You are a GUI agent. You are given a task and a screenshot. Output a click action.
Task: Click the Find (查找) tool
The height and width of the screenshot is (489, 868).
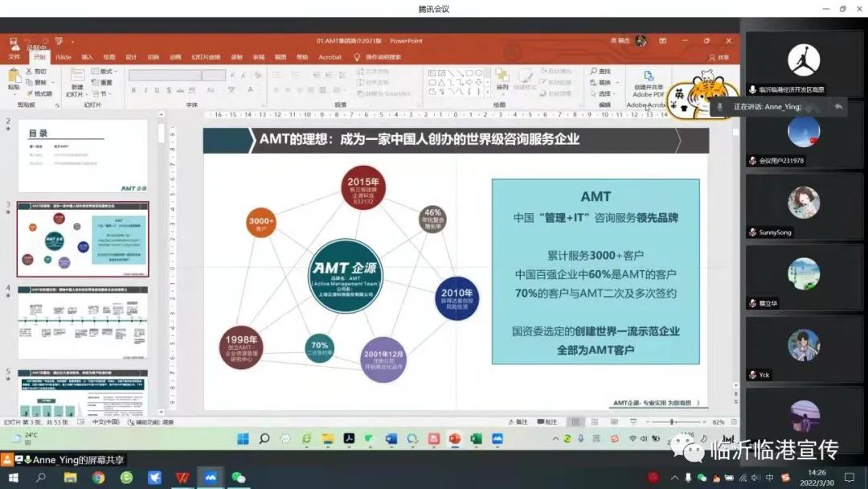coord(600,72)
